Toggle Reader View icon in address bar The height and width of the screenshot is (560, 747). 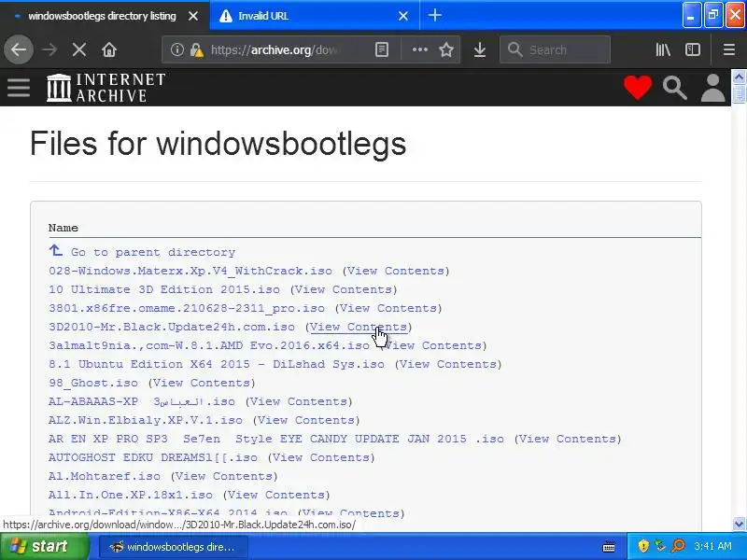(382, 49)
